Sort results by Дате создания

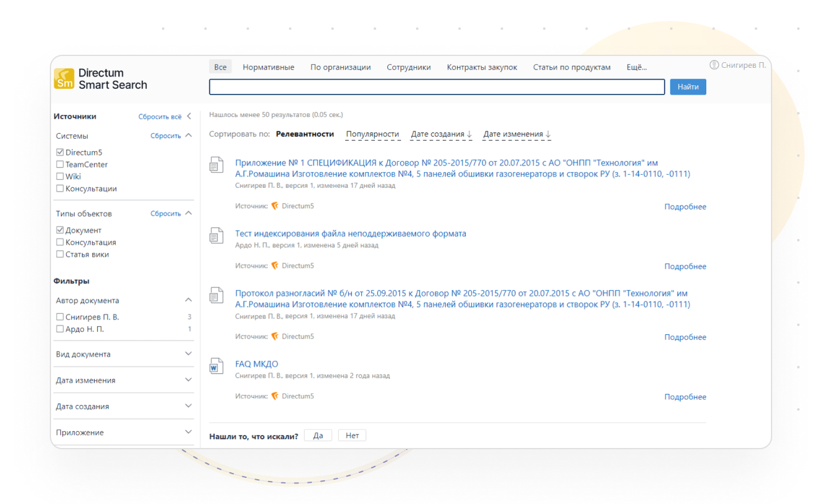click(442, 134)
